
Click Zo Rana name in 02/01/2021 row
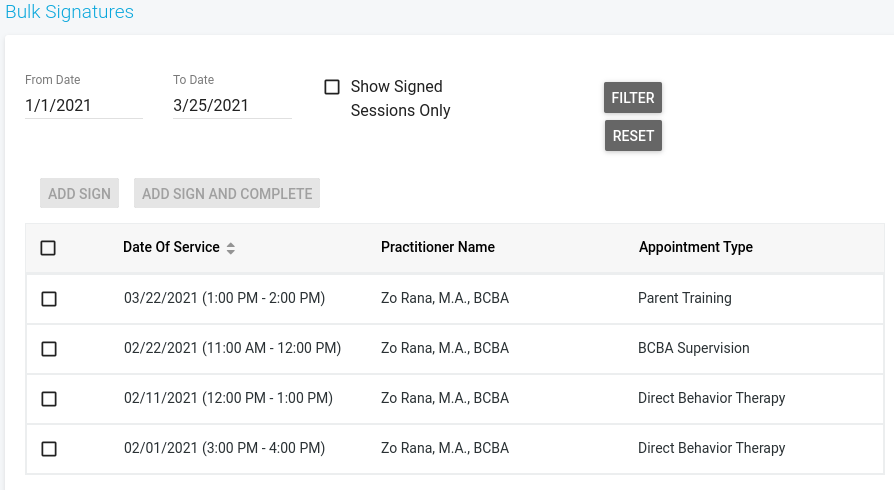[445, 448]
